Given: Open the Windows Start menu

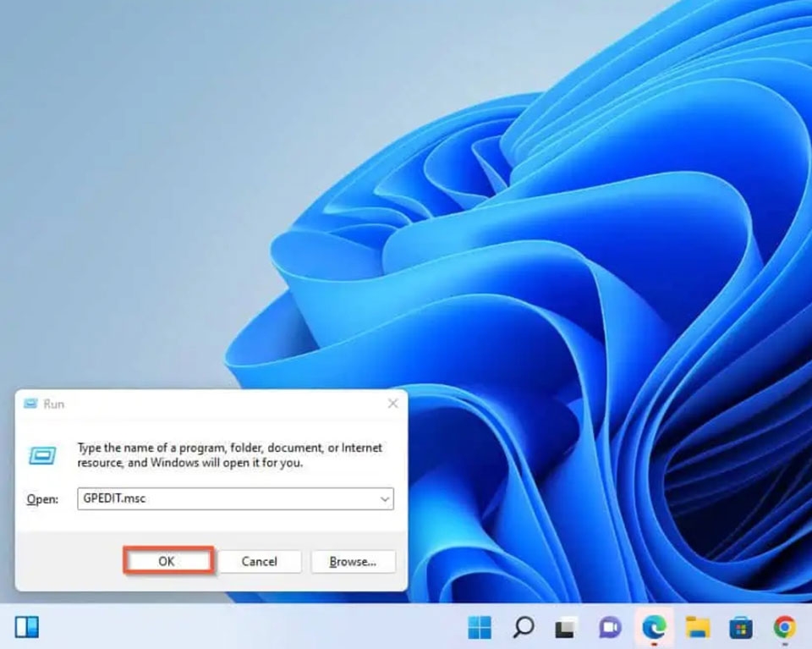Looking at the screenshot, I should click(x=480, y=628).
